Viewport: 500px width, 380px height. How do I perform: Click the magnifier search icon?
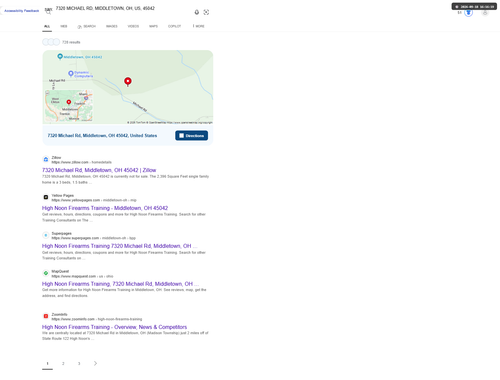[x=48, y=12]
